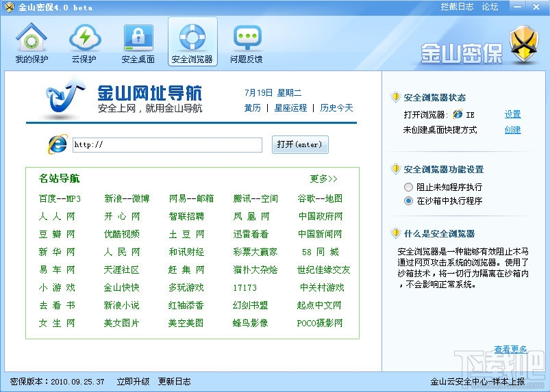
Task: Open the 网易--邮箱 site link
Action: [x=191, y=198]
